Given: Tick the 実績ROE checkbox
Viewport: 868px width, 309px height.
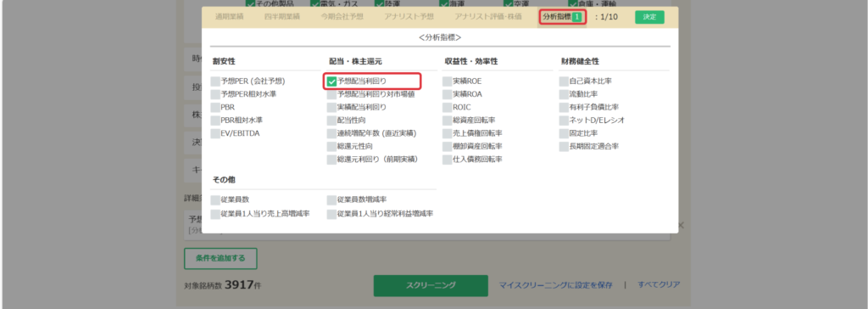Looking at the screenshot, I should (448, 81).
